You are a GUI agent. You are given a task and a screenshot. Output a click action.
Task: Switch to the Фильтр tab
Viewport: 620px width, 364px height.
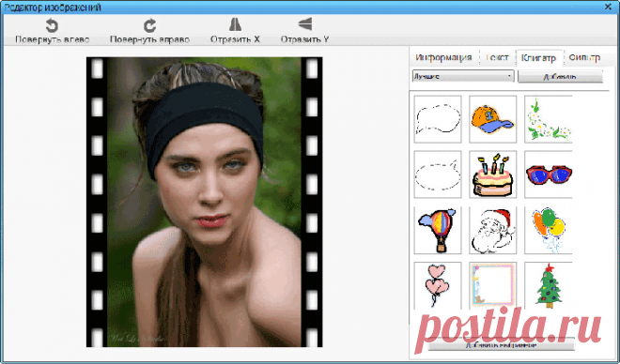[584, 57]
